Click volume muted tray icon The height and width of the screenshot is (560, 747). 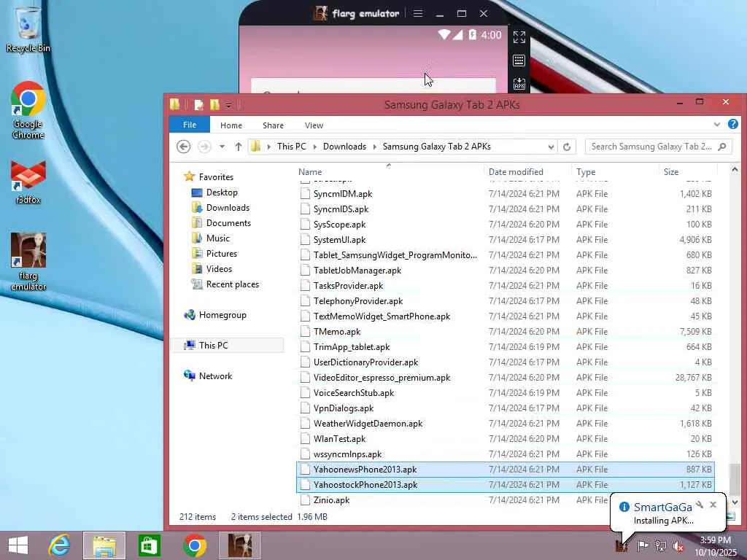tap(678, 546)
